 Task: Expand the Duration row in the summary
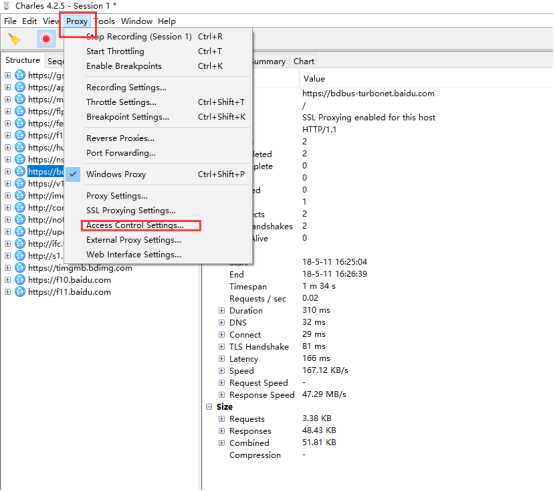(x=222, y=311)
